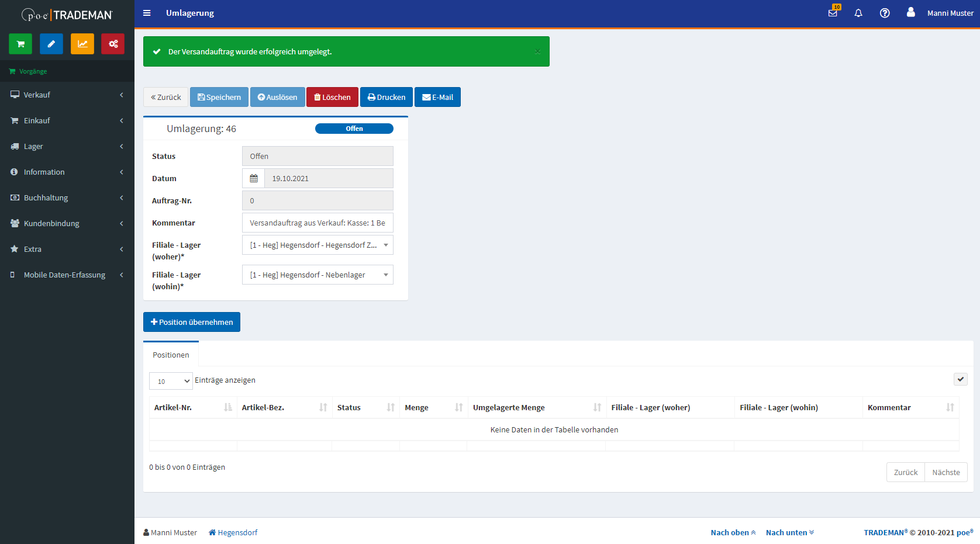Screen dimensions: 980x544
Task: Dismiss the green success notification
Action: click(537, 51)
